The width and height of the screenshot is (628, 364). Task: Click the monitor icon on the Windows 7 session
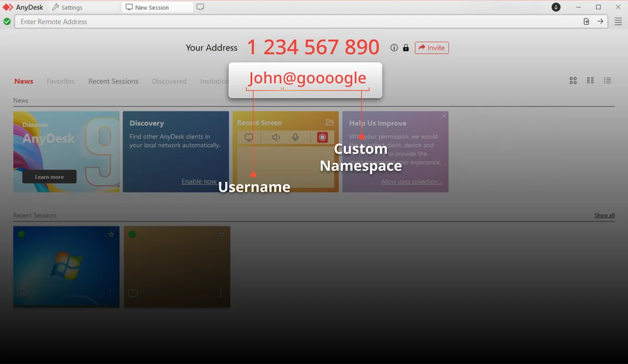pyautogui.click(x=23, y=293)
